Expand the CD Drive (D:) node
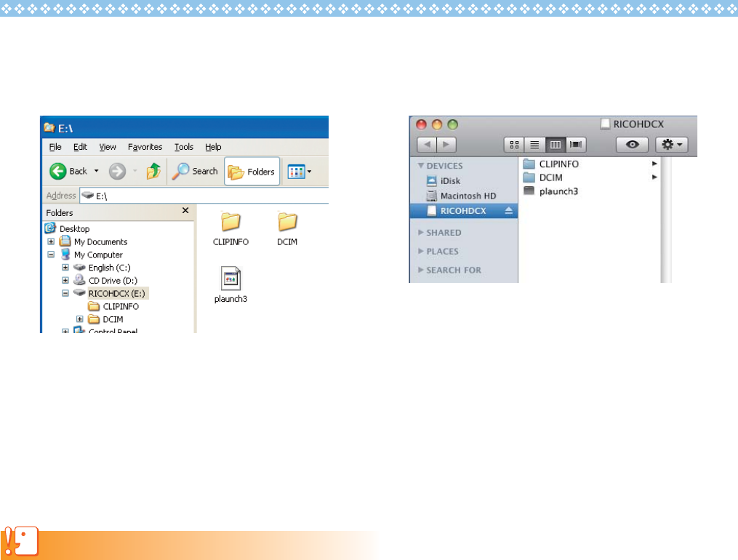Image resolution: width=738 pixels, height=560 pixels. 65,281
